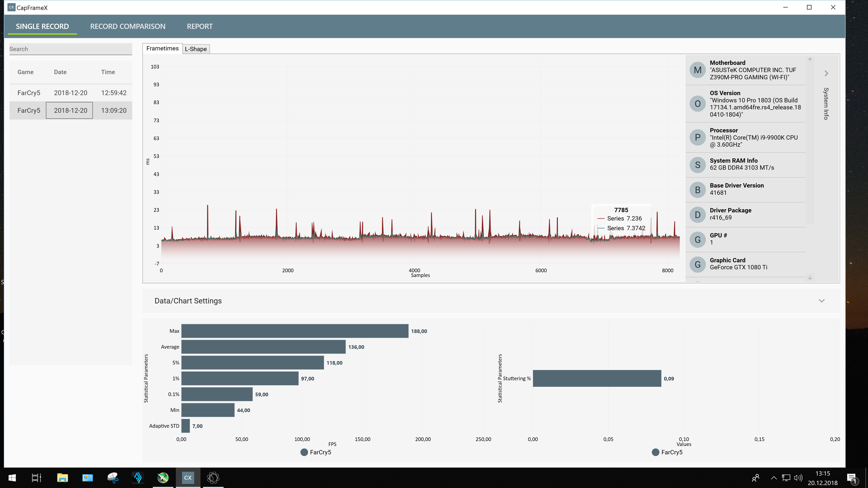Click the Driver Package 'D' icon
The image size is (868, 488).
pos(698,215)
